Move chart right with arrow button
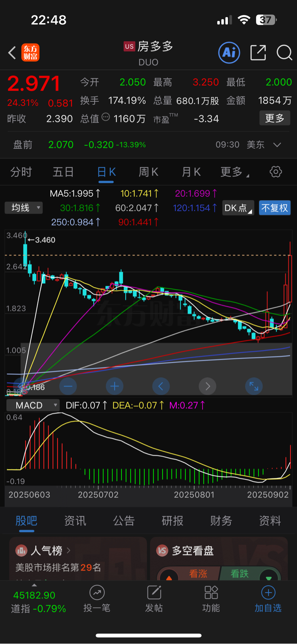 (x=208, y=386)
